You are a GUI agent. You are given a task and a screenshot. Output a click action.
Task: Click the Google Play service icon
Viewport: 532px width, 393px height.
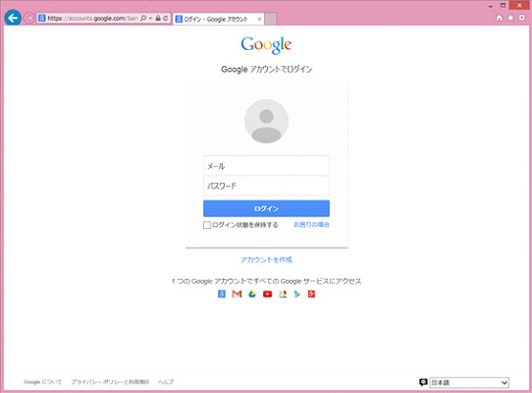tap(297, 294)
